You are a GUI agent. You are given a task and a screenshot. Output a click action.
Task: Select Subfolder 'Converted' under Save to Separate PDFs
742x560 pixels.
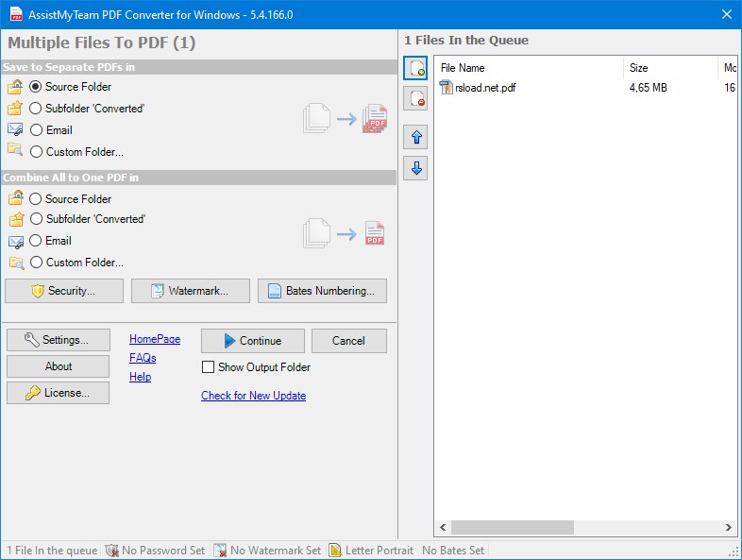pos(36,109)
